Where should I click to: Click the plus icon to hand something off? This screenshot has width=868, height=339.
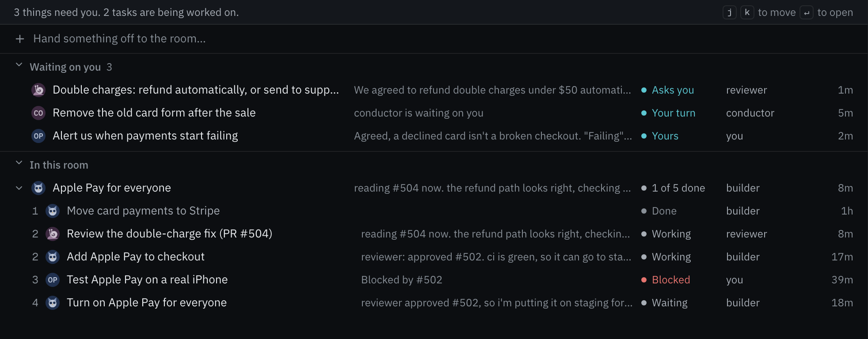coord(20,39)
